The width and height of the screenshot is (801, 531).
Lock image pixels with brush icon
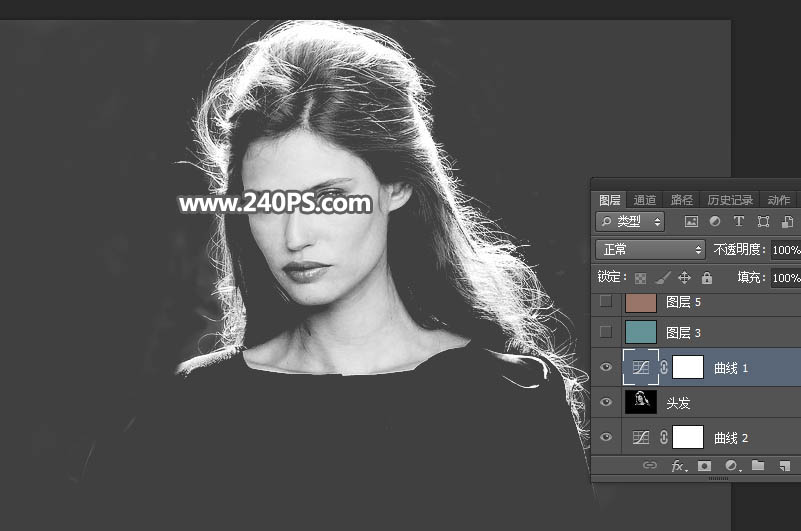click(662, 278)
